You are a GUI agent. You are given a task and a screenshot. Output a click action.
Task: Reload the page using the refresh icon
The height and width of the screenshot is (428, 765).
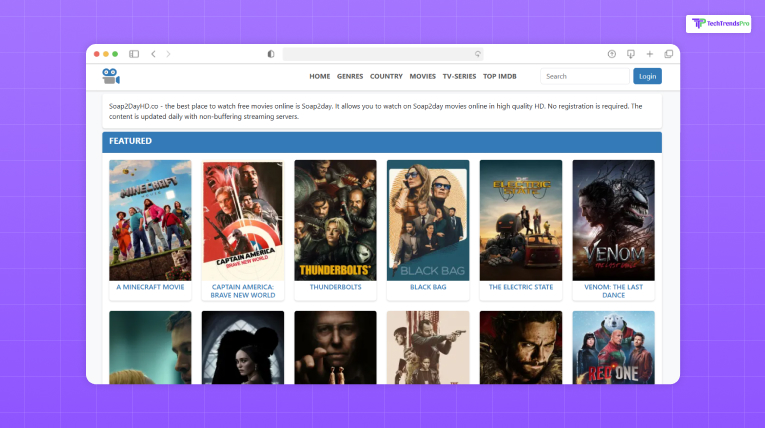(x=478, y=54)
